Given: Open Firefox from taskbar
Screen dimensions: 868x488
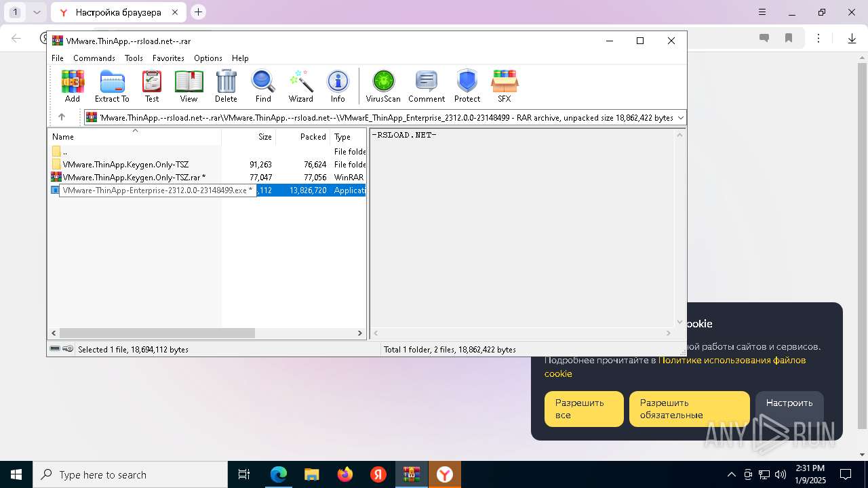Looking at the screenshot, I should [345, 474].
